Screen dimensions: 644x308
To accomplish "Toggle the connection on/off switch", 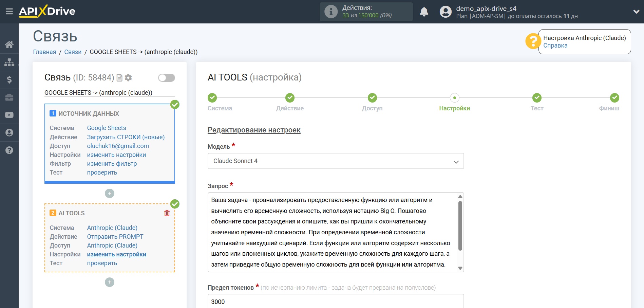I will 166,78.
